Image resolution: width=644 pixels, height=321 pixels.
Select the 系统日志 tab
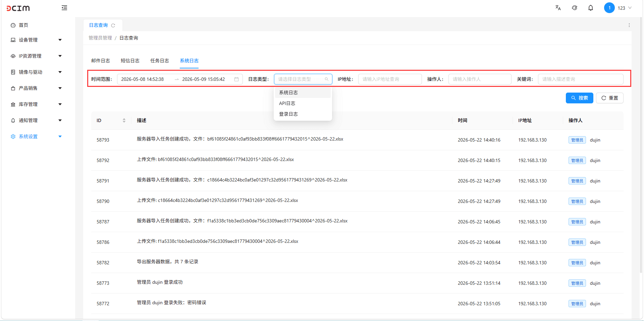189,61
